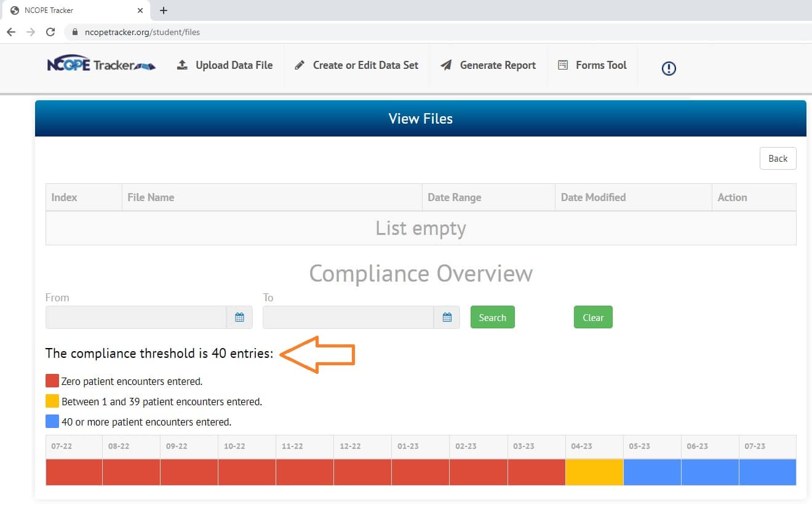812x511 pixels.
Task: Select the paper plane Generate Report icon
Action: coord(445,64)
